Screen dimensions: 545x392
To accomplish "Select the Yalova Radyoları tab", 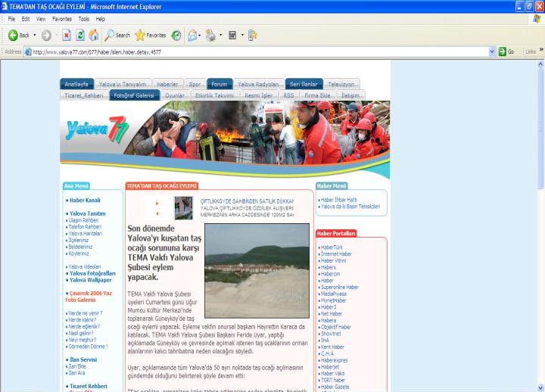I will click(x=258, y=84).
